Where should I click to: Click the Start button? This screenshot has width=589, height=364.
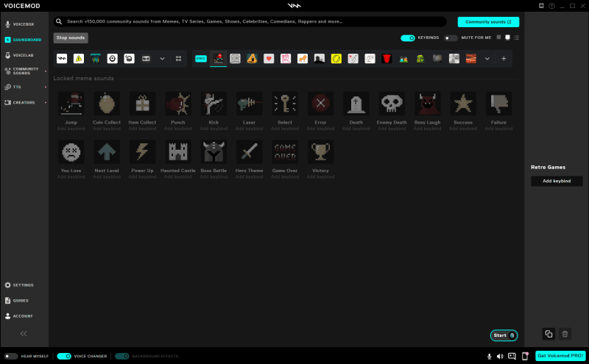pos(504,335)
